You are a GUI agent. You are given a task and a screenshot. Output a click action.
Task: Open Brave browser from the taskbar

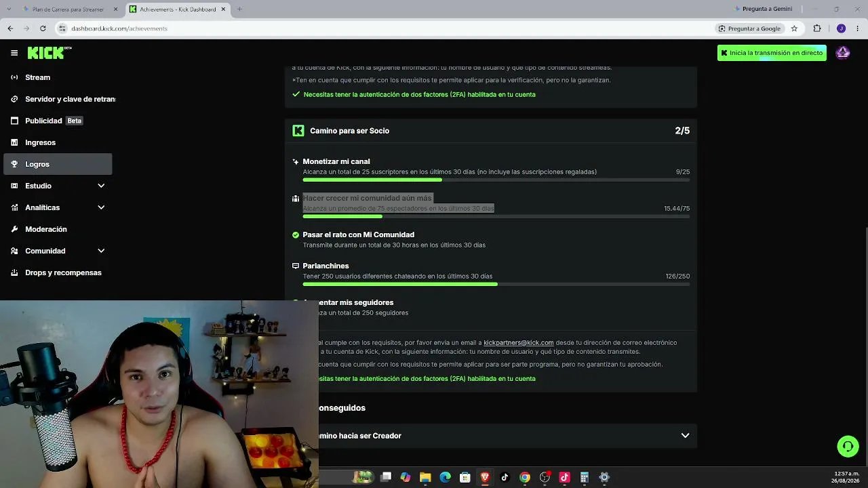coord(485,477)
